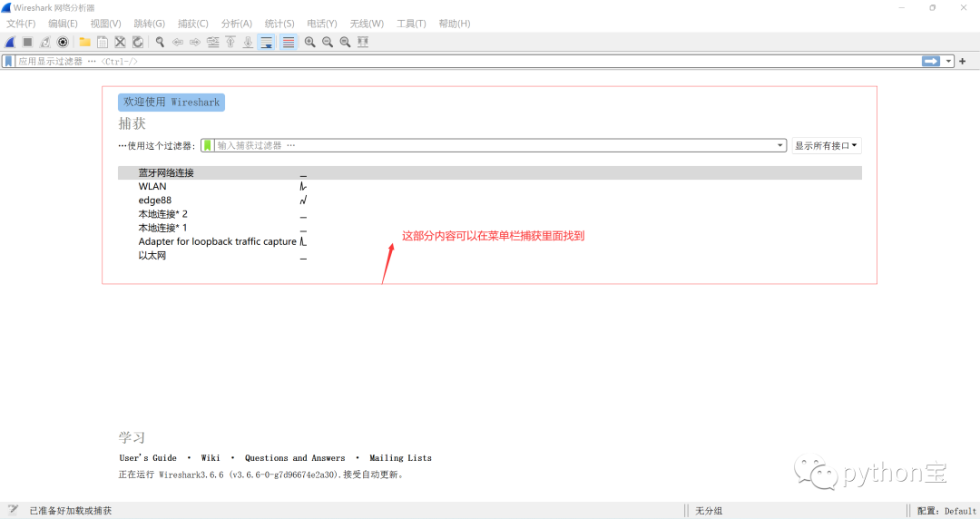Stop the running packet capture
980x519 pixels.
point(27,42)
